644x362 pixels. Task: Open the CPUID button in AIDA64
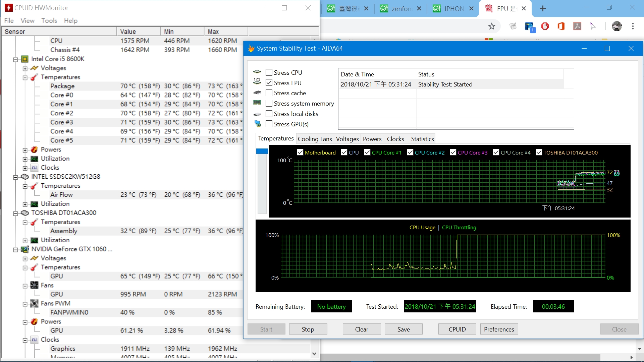coord(457,329)
